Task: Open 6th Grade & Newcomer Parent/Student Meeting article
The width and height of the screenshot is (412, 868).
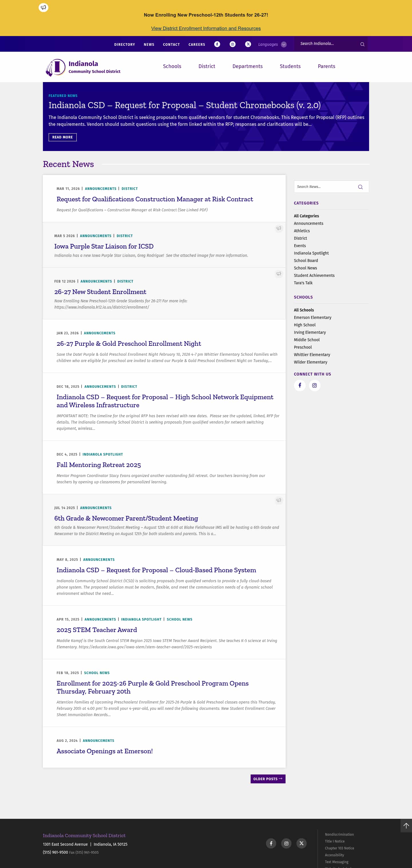Action: click(126, 518)
